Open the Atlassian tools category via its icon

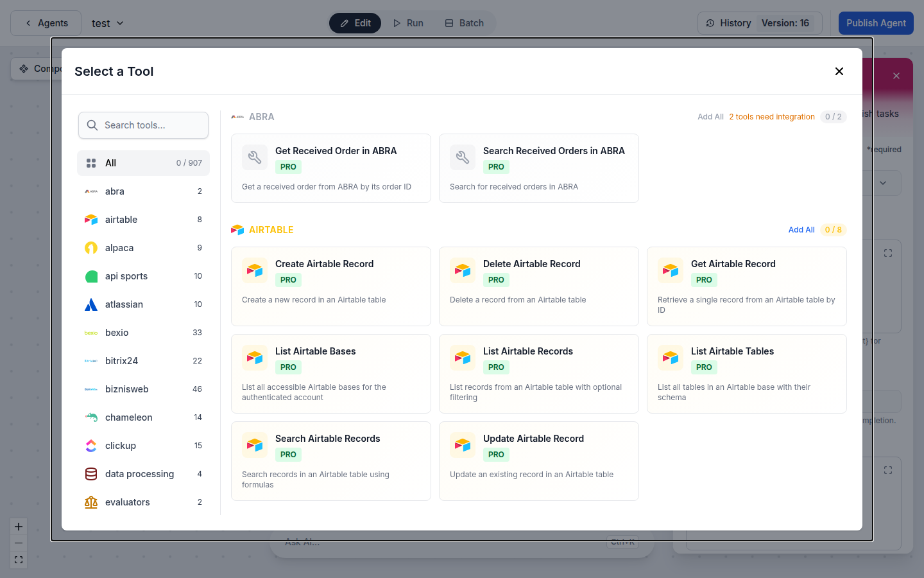tap(92, 304)
